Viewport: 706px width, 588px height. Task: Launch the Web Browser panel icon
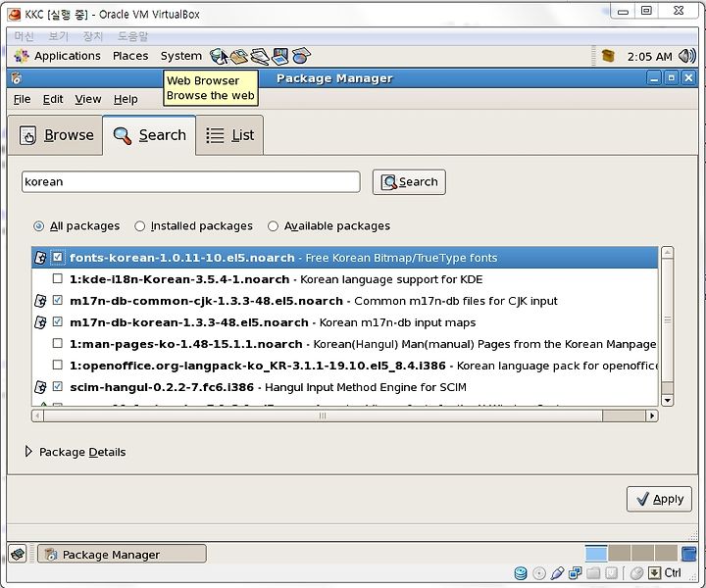pos(219,56)
